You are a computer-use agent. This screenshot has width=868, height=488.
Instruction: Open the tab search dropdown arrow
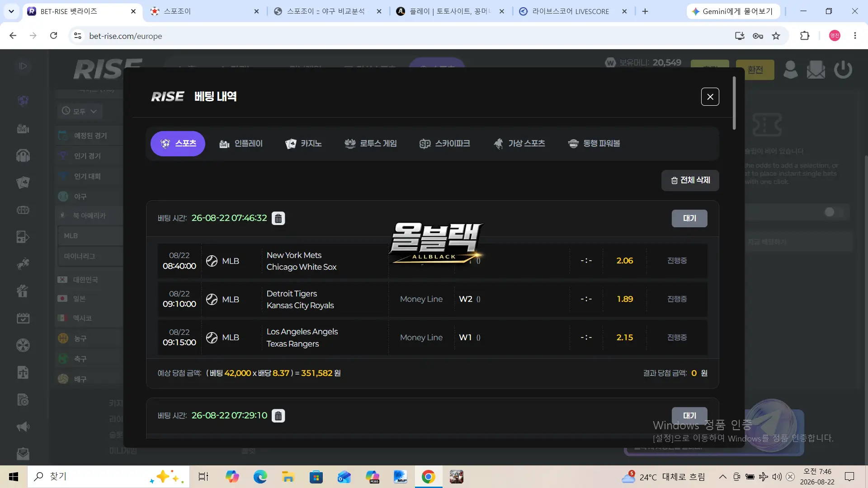click(x=11, y=11)
